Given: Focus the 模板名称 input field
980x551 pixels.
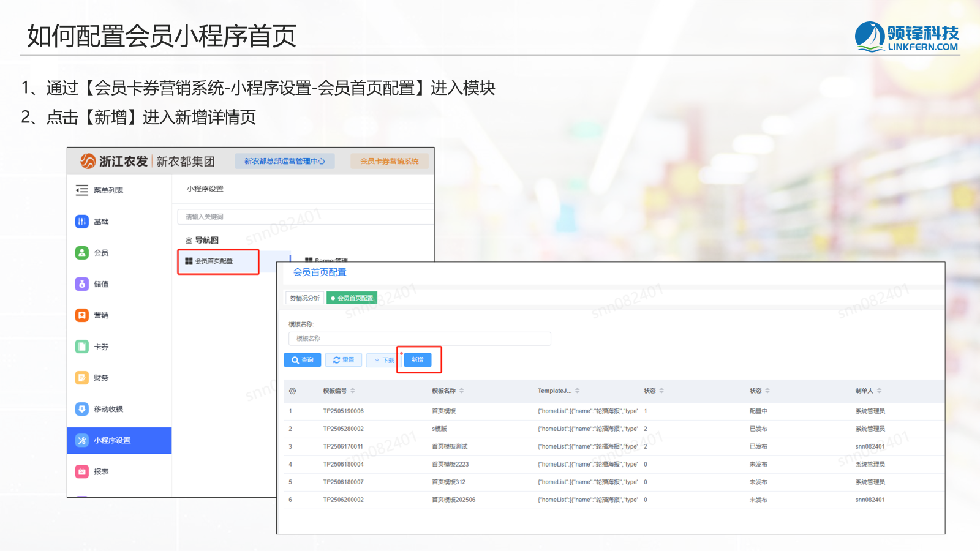Looking at the screenshot, I should pyautogui.click(x=420, y=339).
